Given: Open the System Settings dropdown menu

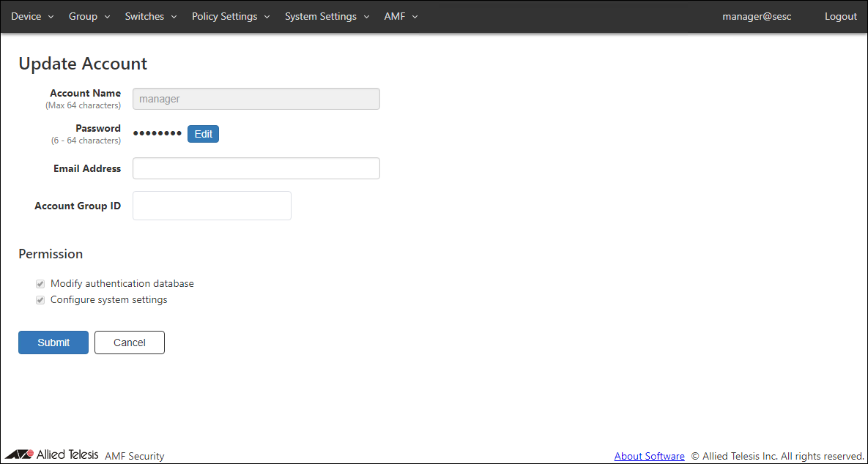Looking at the screenshot, I should pos(327,16).
